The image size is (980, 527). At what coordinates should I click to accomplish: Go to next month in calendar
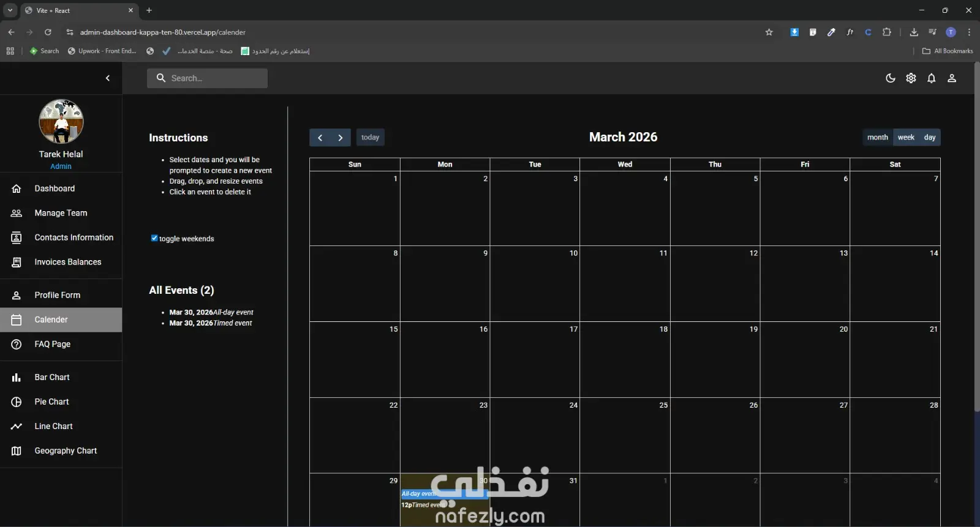341,138
